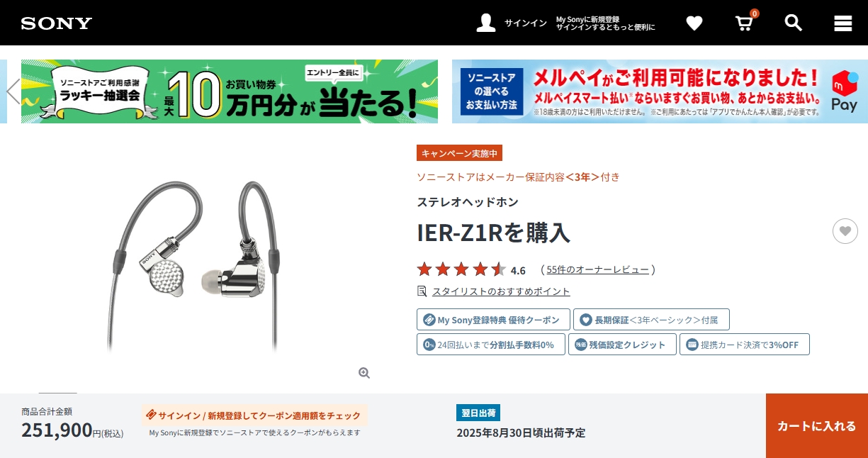
Task: Open the 55件のオーナーレビュー link
Action: (597, 269)
